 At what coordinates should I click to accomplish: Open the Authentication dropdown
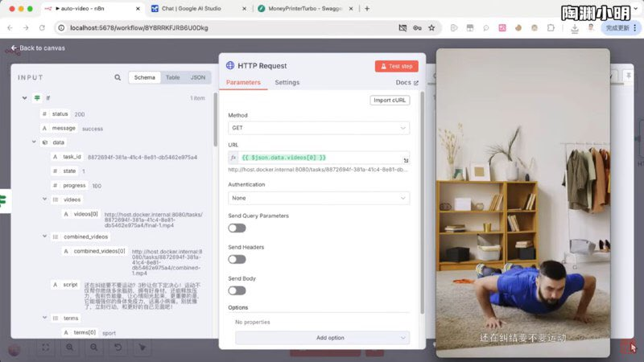click(318, 198)
